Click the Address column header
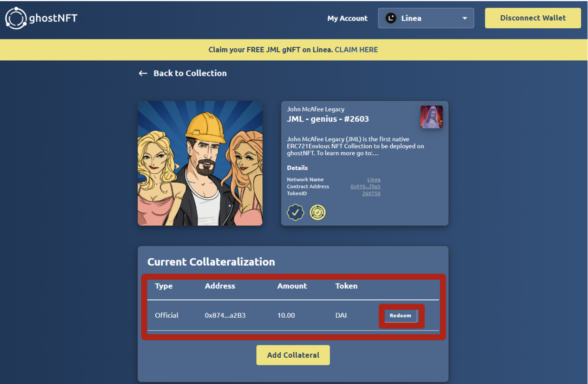This screenshot has width=588, height=384. pyautogui.click(x=220, y=286)
